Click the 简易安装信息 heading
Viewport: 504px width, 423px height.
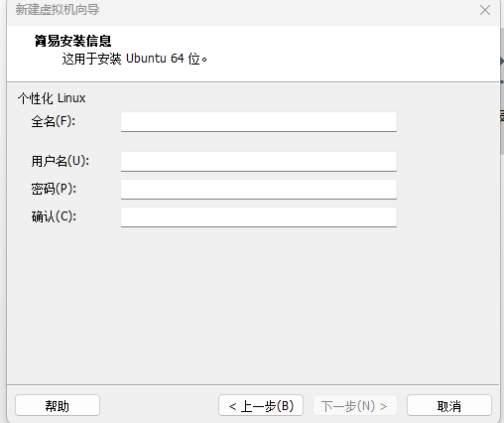coord(72,41)
